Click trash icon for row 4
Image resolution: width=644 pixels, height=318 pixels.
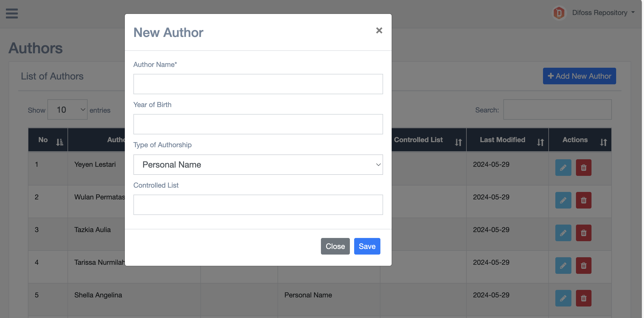583,266
